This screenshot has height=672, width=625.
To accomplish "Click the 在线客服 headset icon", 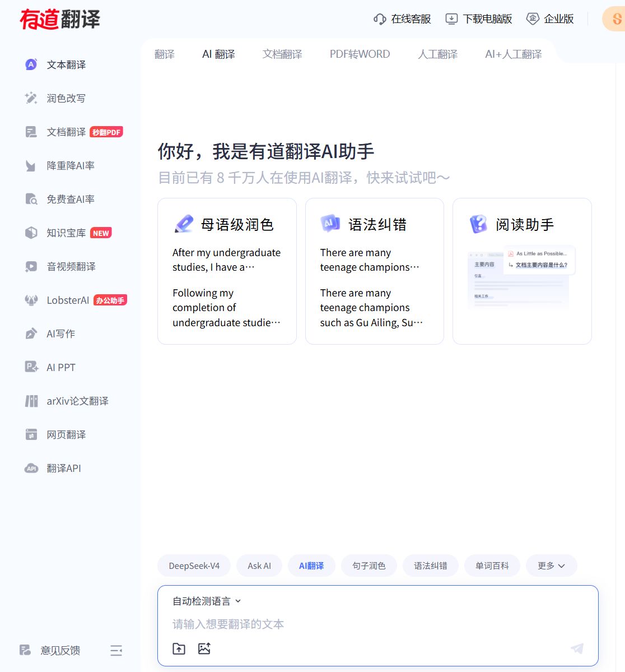I will 380,19.
